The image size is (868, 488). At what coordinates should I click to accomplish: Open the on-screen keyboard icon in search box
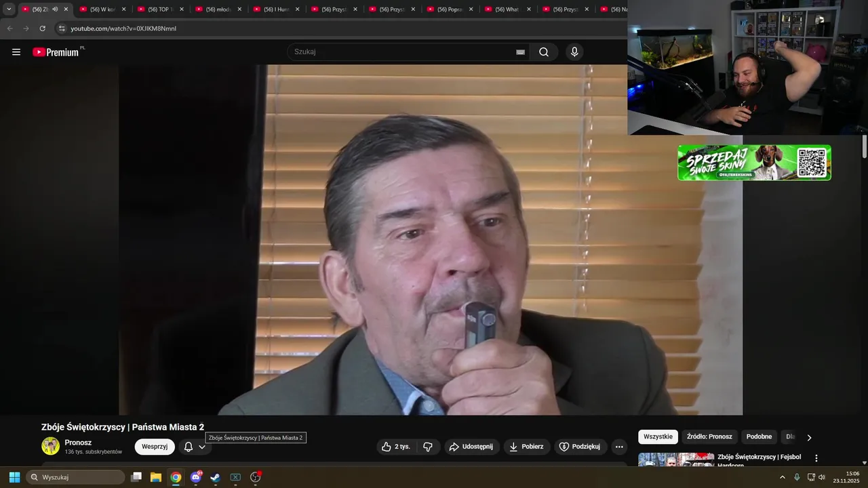click(x=520, y=52)
